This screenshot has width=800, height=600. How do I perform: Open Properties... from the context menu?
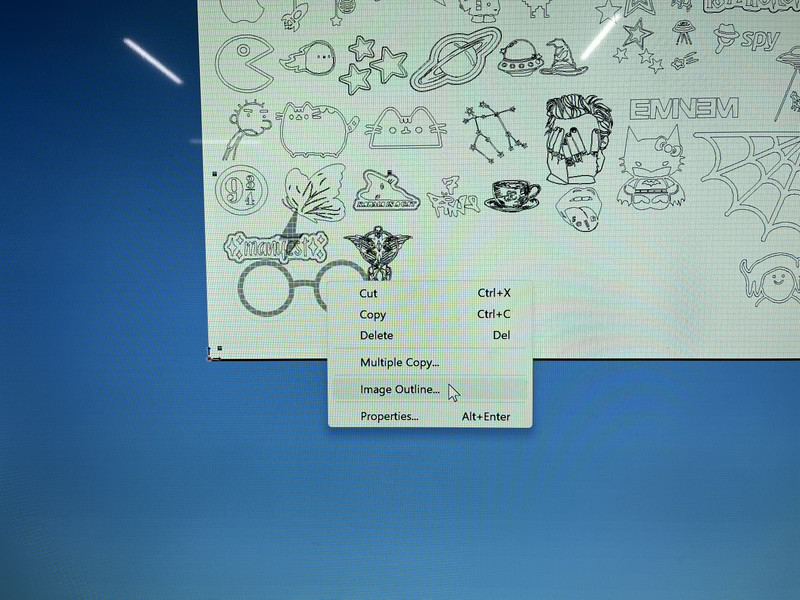(429, 416)
